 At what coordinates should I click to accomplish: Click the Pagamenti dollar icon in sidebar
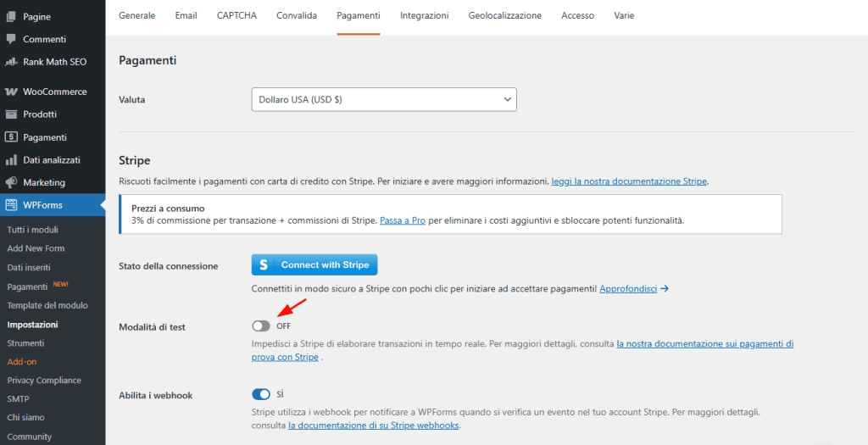(10, 137)
